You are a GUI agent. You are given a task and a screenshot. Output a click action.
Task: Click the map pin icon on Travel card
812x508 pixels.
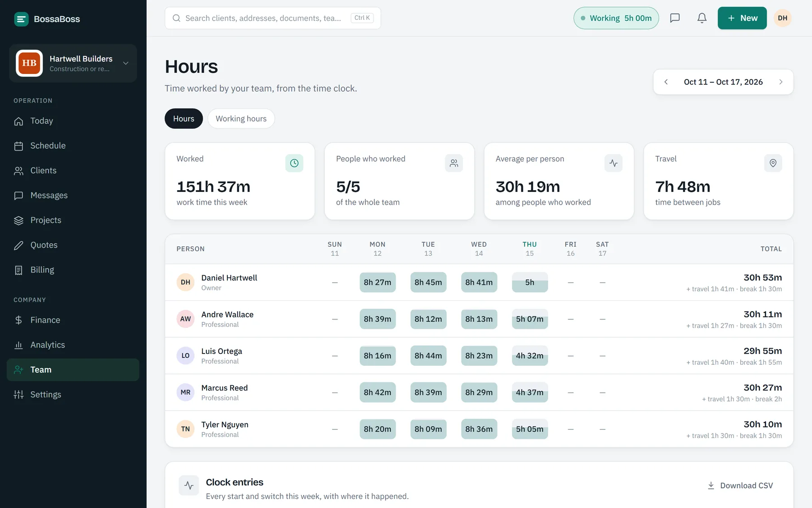(773, 163)
